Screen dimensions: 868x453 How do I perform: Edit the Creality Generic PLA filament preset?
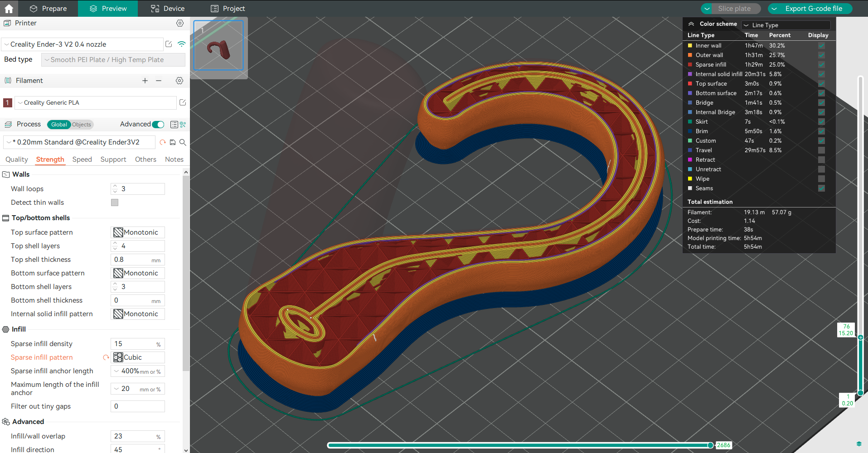pos(183,102)
